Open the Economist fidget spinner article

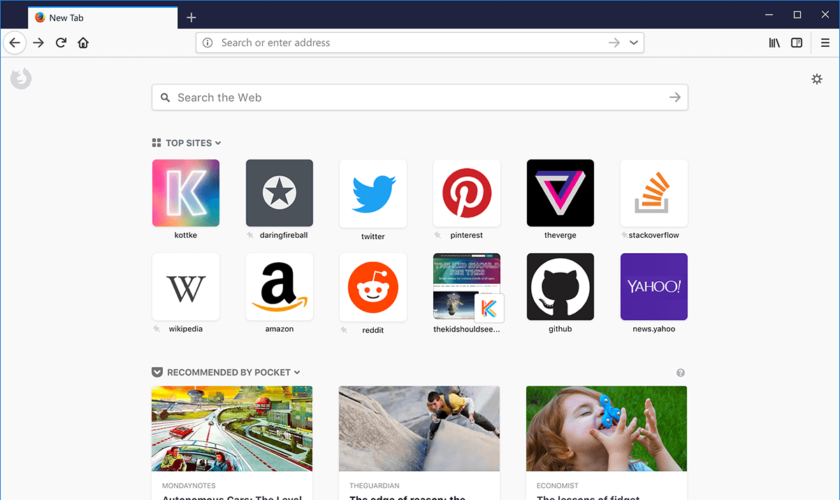pyautogui.click(x=606, y=443)
